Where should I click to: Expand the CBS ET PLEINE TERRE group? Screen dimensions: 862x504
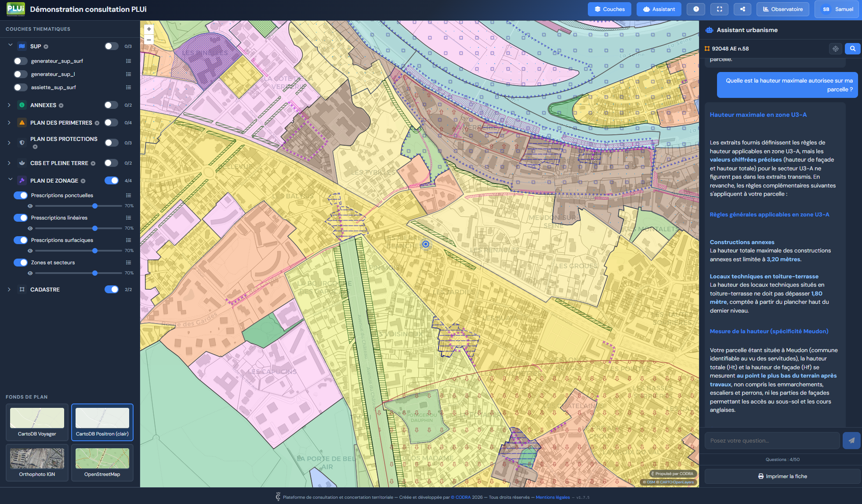click(9, 163)
